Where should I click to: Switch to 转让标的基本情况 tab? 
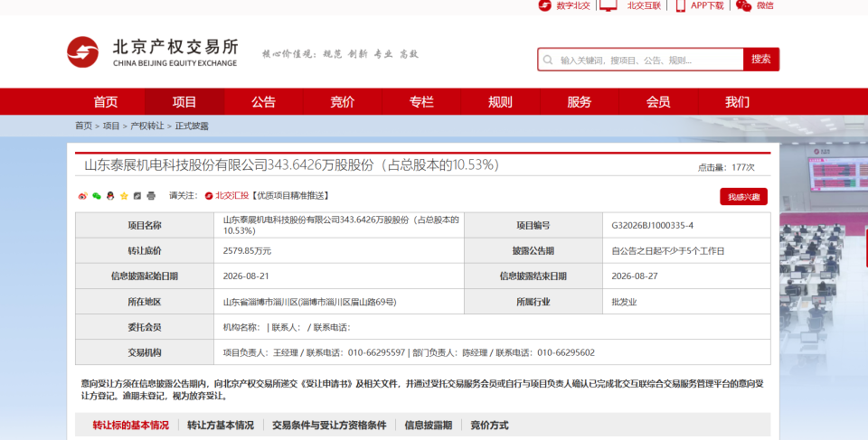[130, 425]
